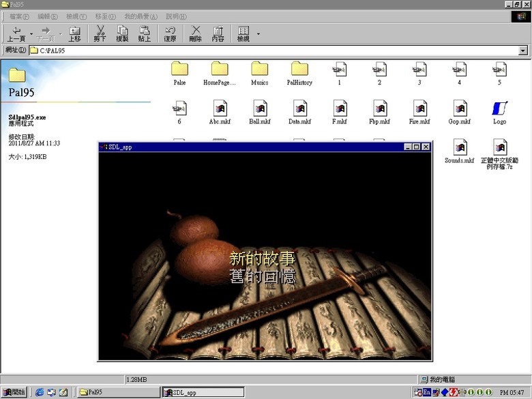The image size is (532, 399).
Task: Maximize the SDL_app game window
Action: (x=416, y=147)
